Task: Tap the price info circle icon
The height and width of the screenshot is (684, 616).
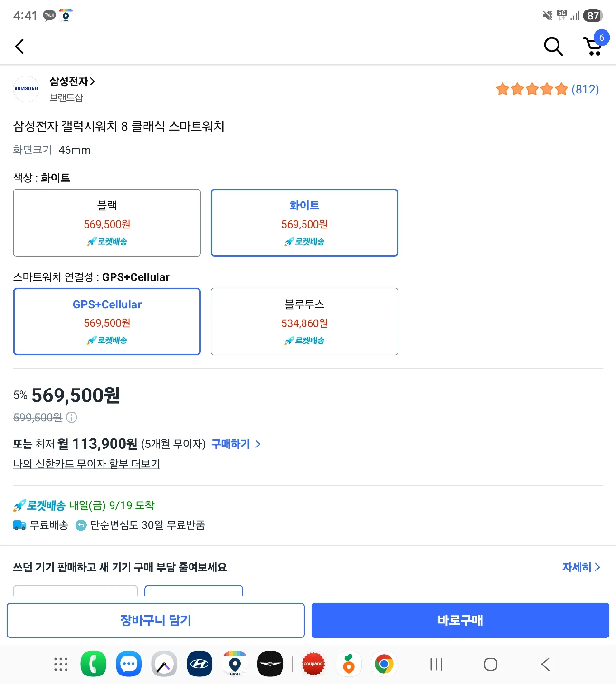Action: [x=72, y=418]
